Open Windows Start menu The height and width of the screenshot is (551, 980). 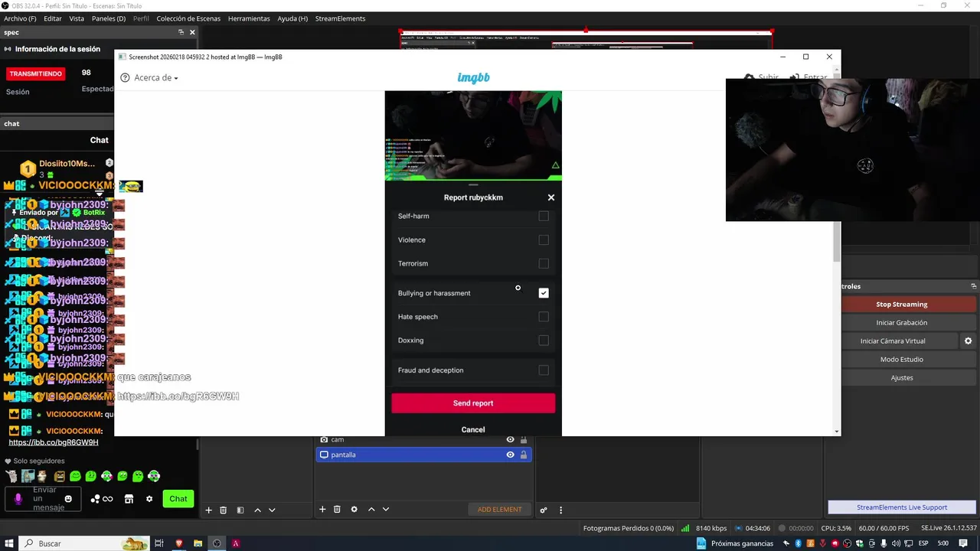(x=8, y=543)
